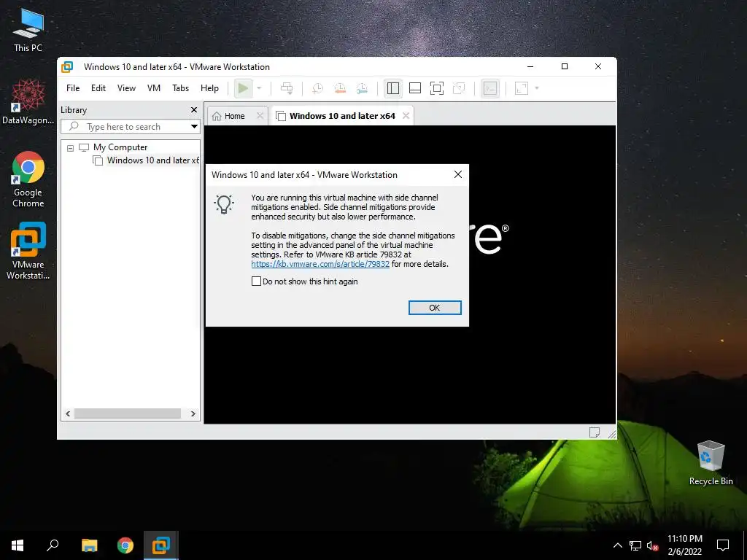Show hidden system tray icons

pyautogui.click(x=617, y=545)
